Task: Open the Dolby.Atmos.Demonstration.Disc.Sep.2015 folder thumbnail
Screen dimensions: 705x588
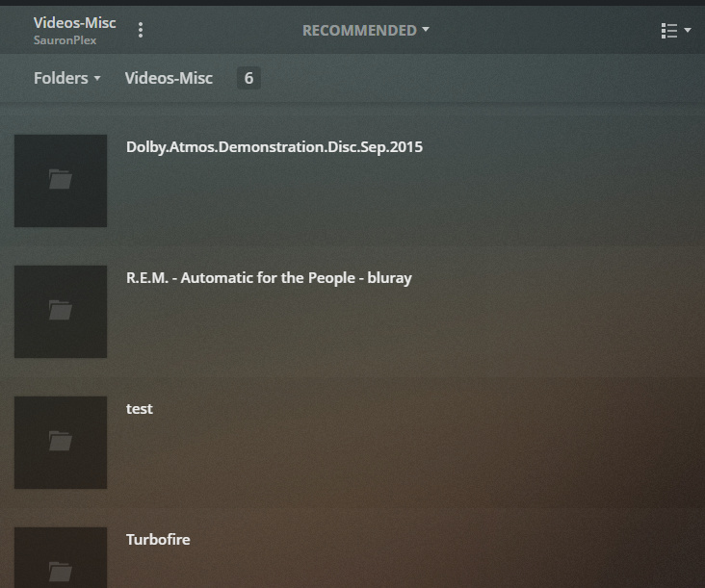Action: tap(61, 181)
